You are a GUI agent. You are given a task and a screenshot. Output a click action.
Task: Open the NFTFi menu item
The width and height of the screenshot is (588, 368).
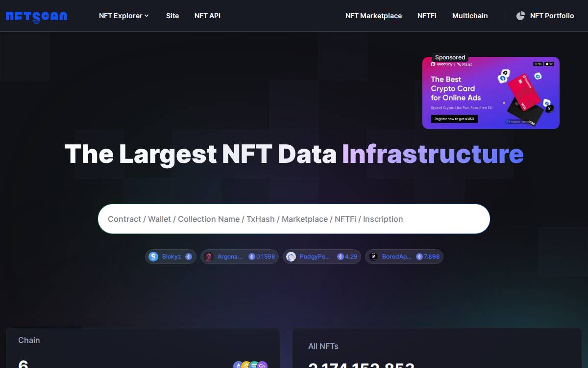[427, 16]
